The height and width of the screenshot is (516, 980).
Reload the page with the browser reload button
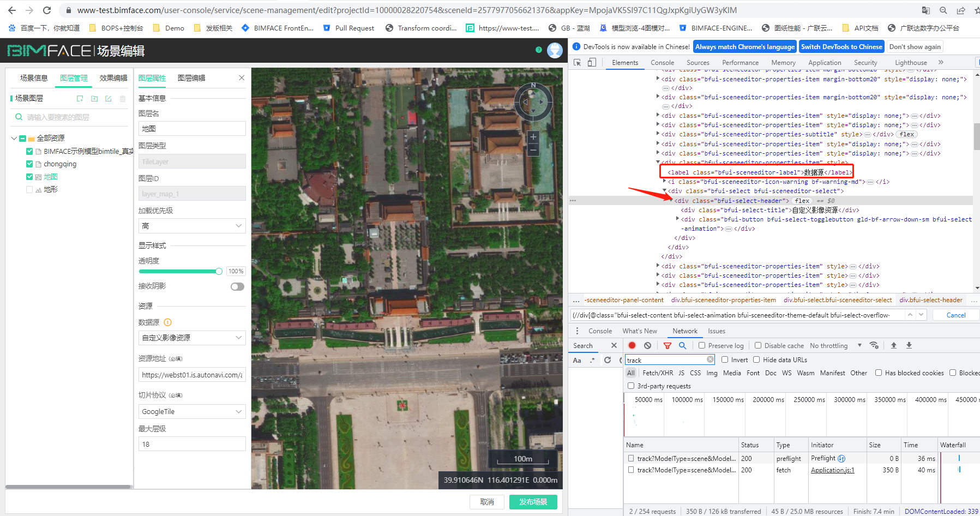tap(47, 10)
